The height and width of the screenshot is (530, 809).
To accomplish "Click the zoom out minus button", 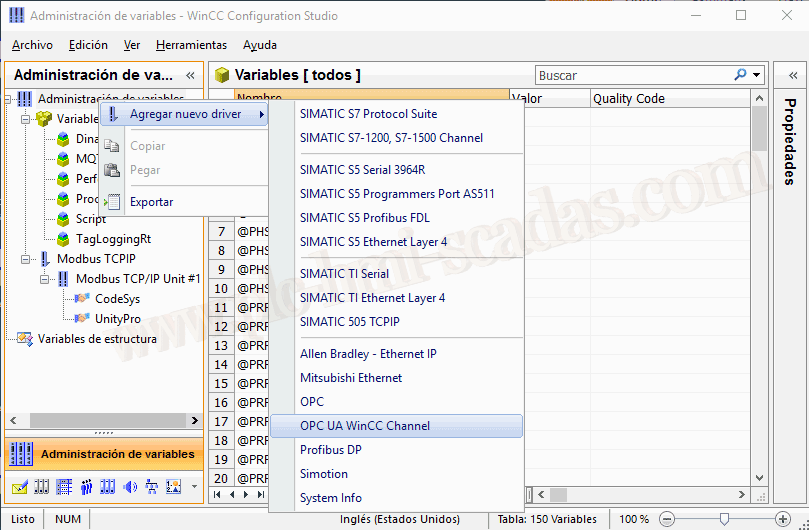I will pyautogui.click(x=667, y=519).
